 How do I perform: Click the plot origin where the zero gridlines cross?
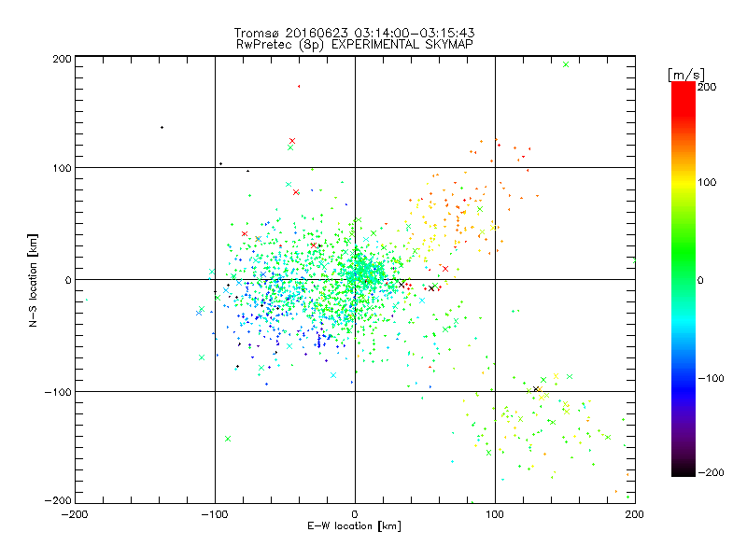(355, 279)
